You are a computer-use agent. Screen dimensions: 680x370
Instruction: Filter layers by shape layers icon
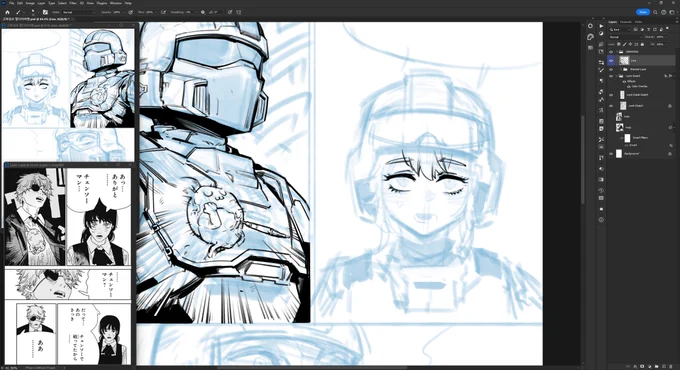pyautogui.click(x=655, y=29)
